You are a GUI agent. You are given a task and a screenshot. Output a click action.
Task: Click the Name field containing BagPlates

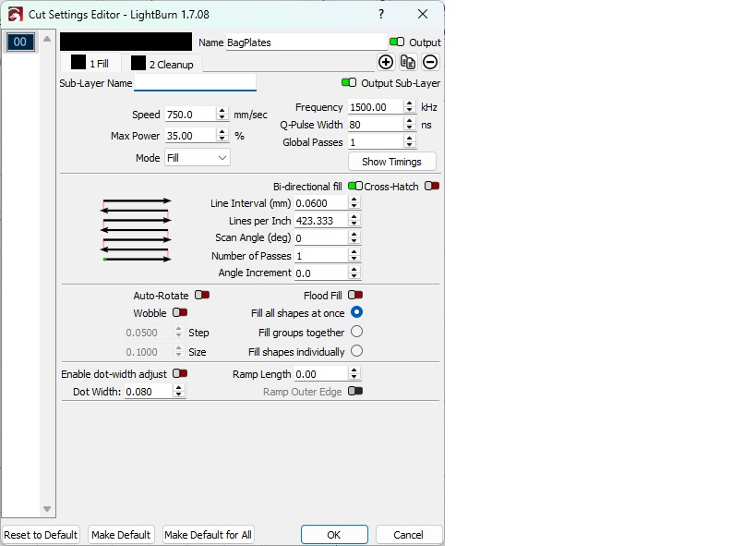[306, 42]
